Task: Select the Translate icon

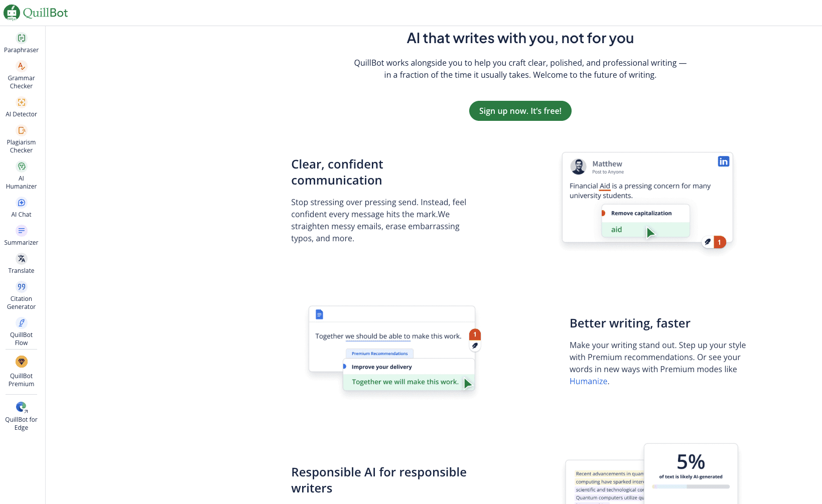Action: 21,259
